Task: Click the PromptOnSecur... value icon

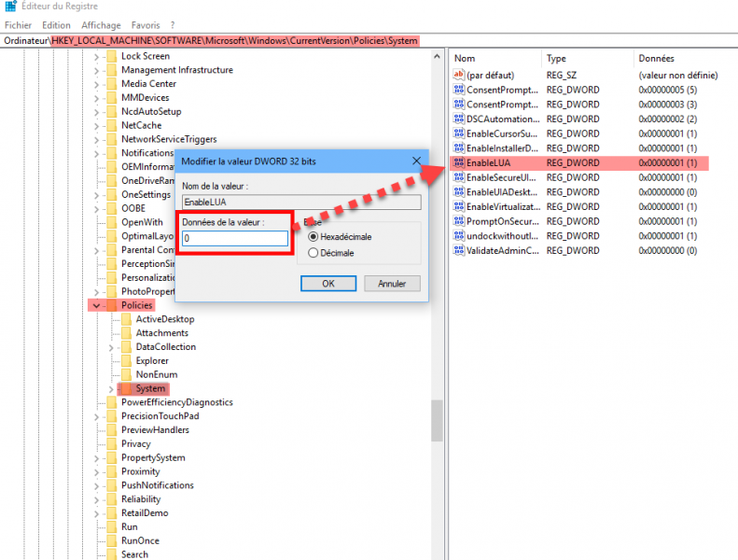Action: click(458, 221)
